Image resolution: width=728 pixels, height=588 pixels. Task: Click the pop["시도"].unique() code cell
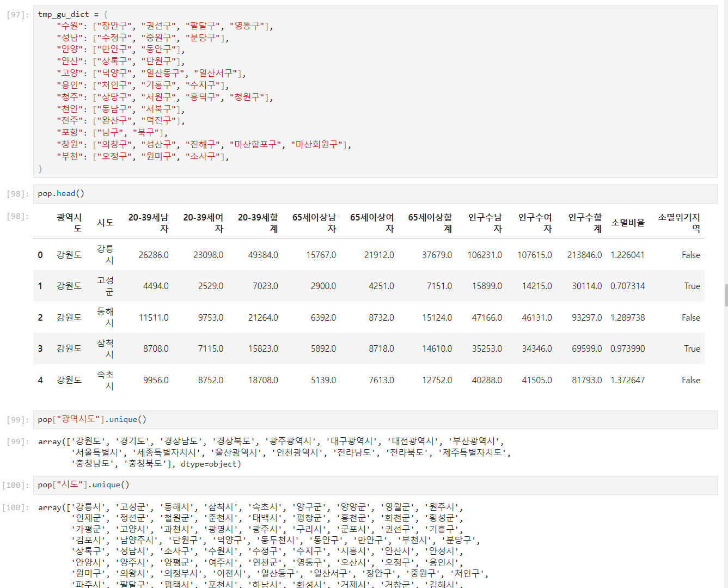(x=375, y=485)
